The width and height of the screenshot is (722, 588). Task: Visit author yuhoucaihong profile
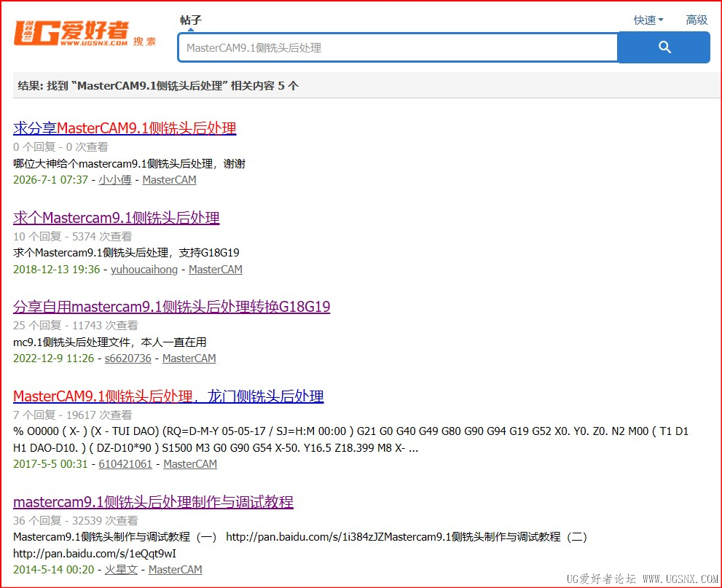[x=144, y=270]
